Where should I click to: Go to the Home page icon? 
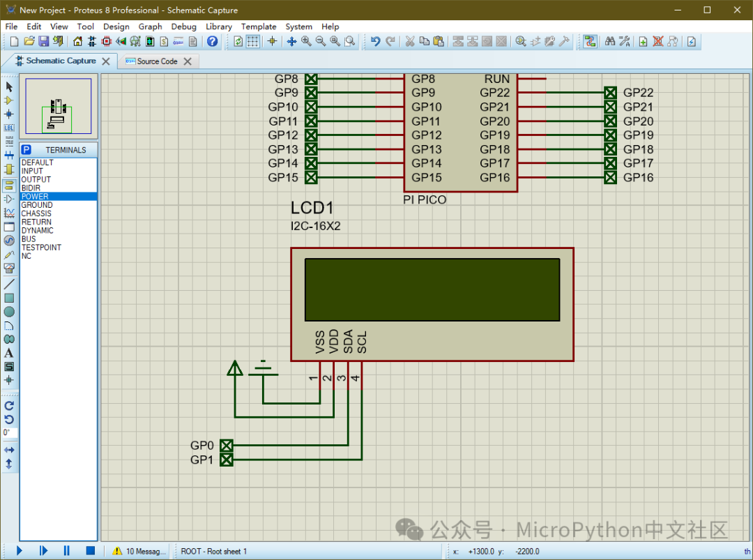point(77,42)
